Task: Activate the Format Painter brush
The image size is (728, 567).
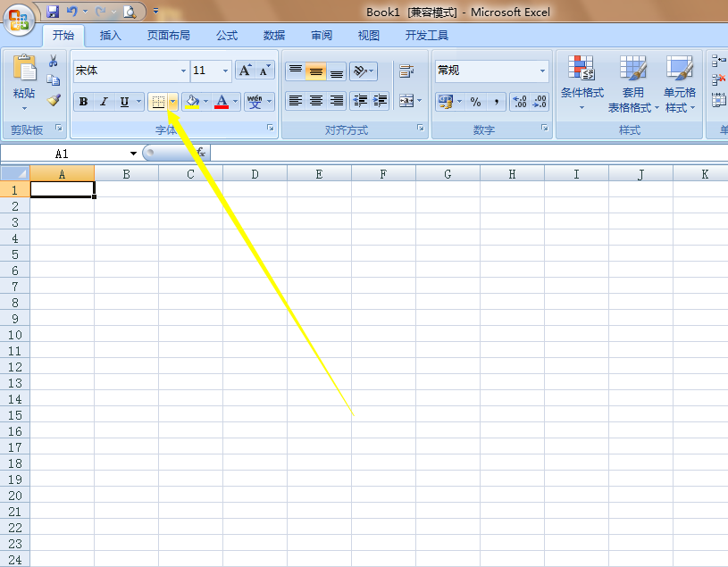Action: [54, 100]
